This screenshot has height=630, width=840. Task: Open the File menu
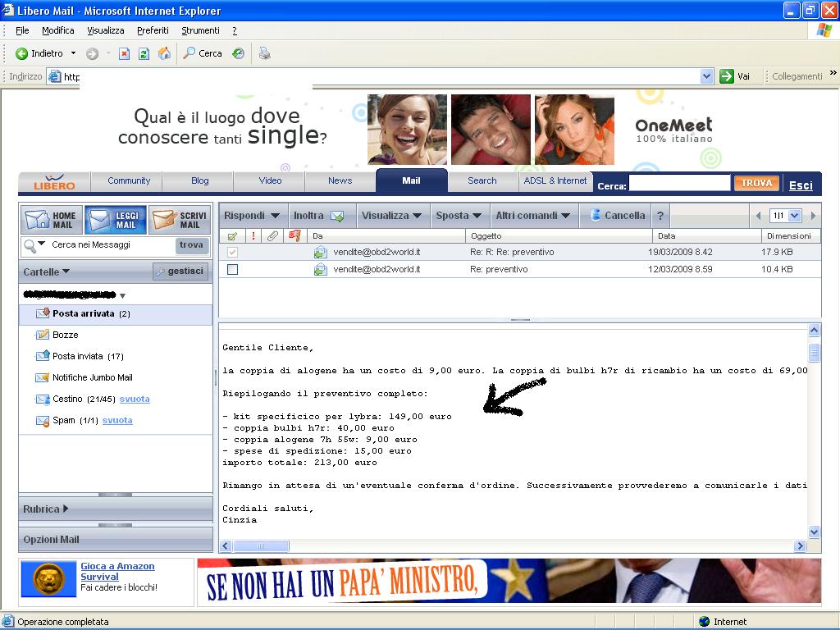pos(22,30)
